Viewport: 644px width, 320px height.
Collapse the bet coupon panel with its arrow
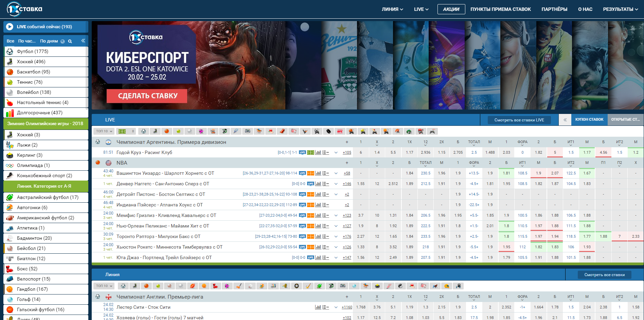[565, 120]
